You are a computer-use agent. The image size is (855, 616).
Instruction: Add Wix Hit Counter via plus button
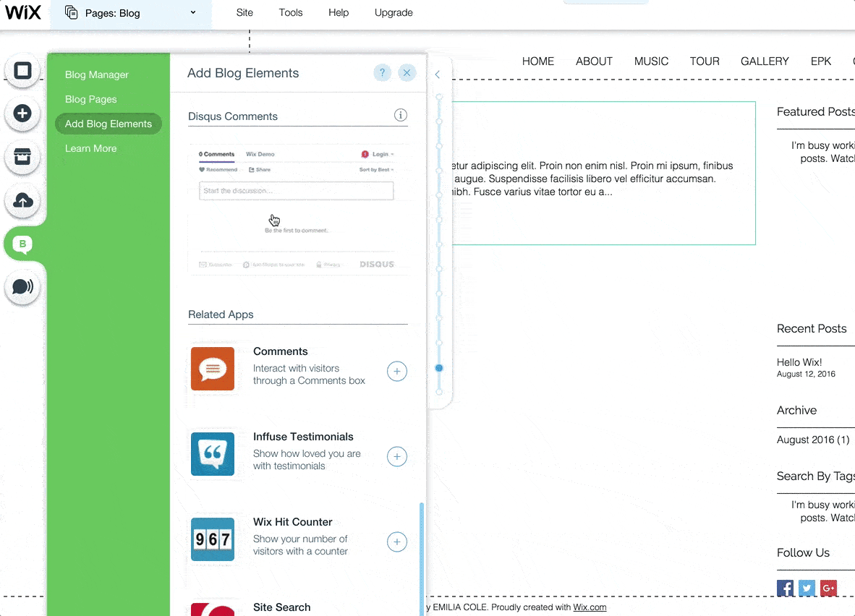(396, 542)
